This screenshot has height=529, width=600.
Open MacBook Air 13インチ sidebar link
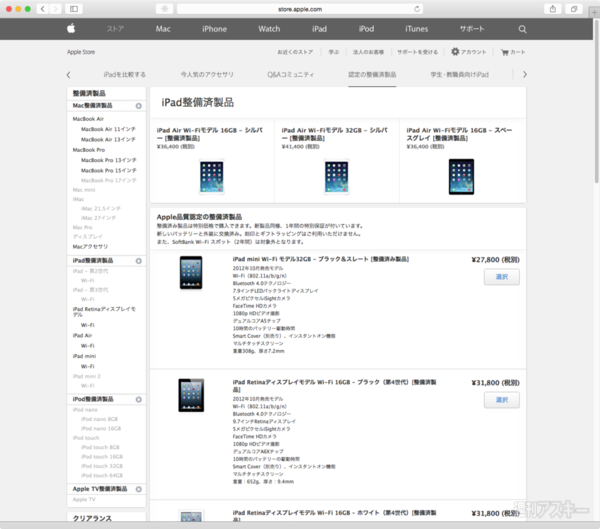pyautogui.click(x=108, y=140)
